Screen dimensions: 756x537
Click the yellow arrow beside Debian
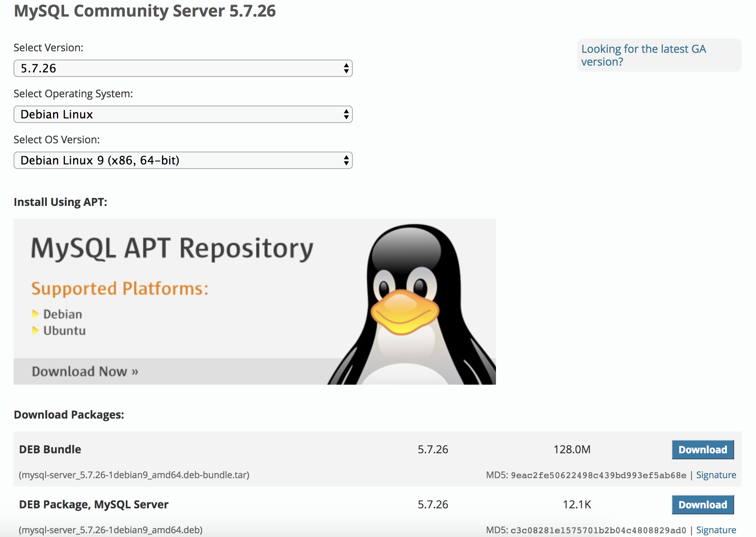click(x=35, y=314)
